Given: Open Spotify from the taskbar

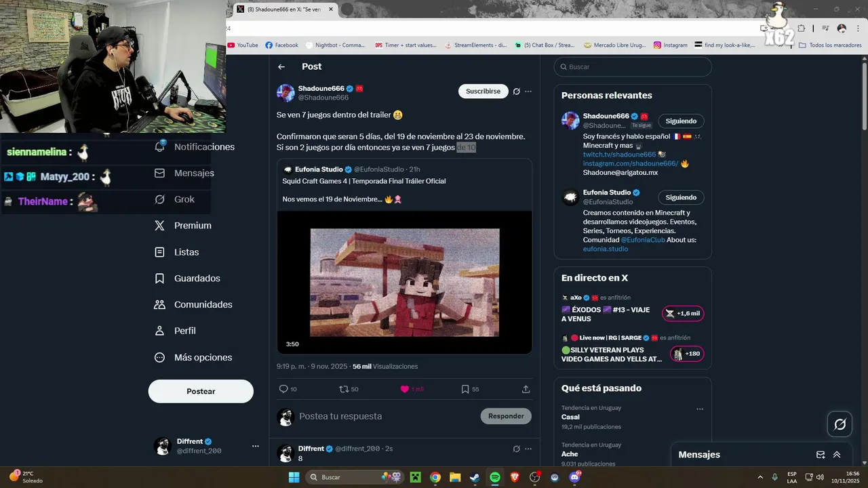Looking at the screenshot, I should pyautogui.click(x=495, y=477).
